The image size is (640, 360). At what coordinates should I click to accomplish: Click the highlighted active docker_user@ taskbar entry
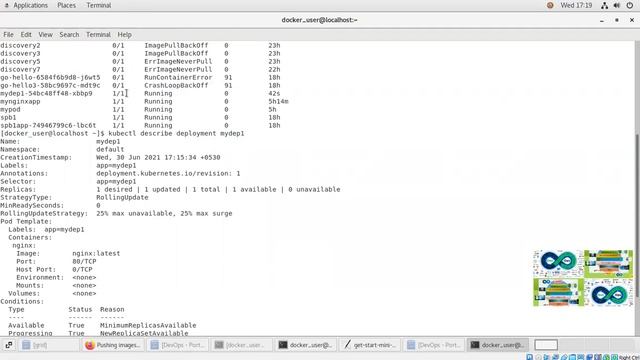[498, 345]
